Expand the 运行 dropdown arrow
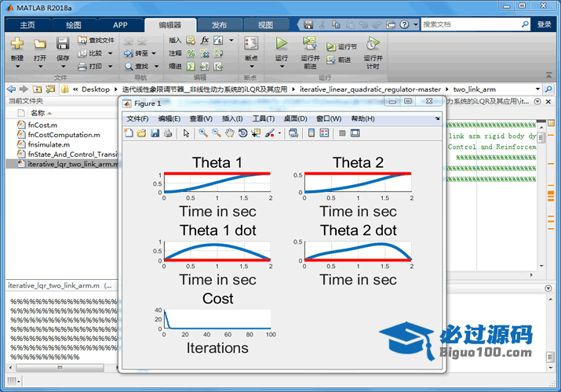The width and height of the screenshot is (561, 392). 282,67
